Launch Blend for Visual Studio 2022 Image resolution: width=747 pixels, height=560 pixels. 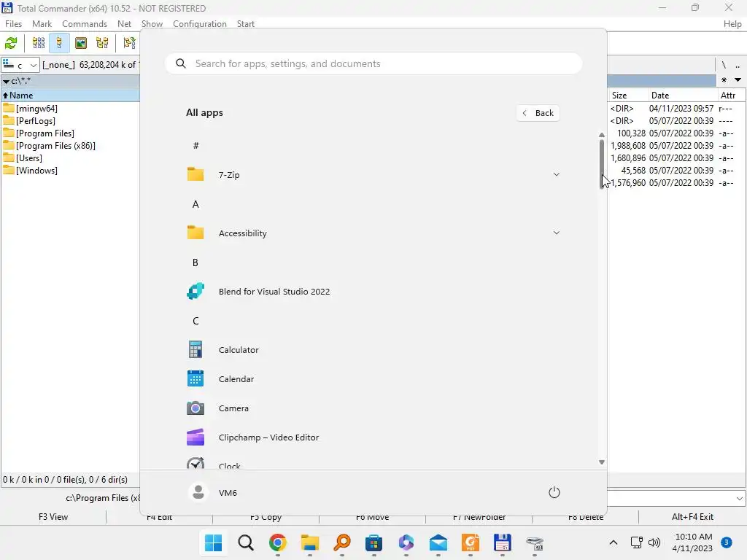pos(274,292)
